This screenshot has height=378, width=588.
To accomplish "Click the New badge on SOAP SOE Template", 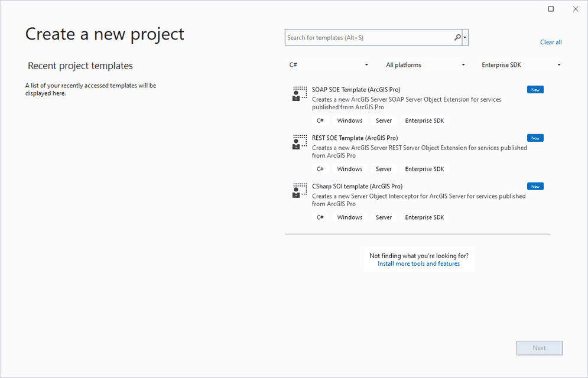I will pos(535,90).
